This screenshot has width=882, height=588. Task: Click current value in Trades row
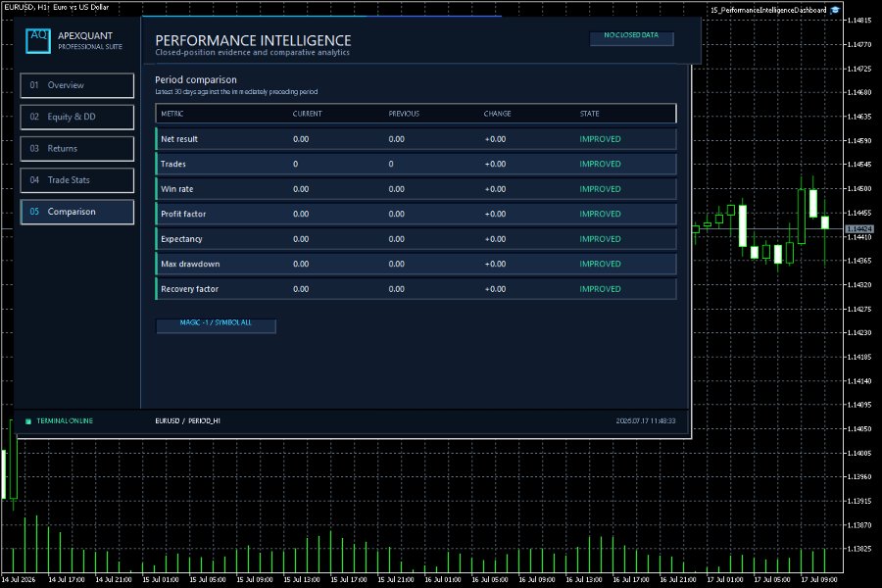click(295, 164)
